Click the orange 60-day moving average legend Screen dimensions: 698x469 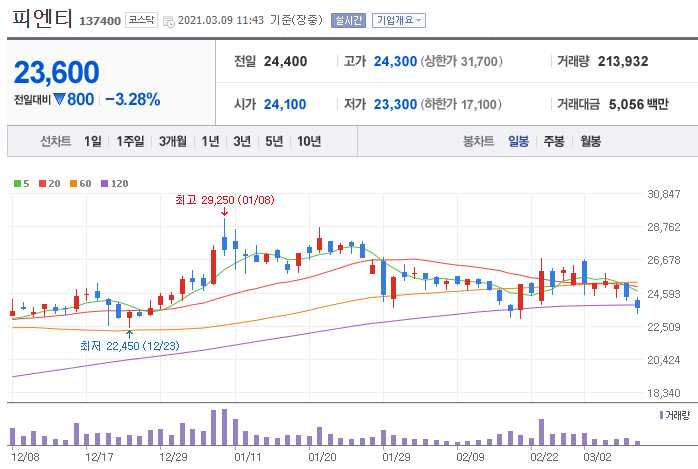[x=81, y=183]
